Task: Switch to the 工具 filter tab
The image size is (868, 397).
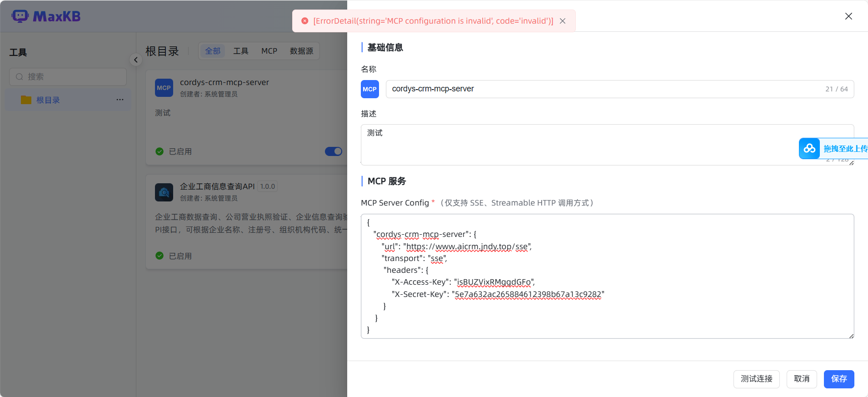Action: coord(240,51)
